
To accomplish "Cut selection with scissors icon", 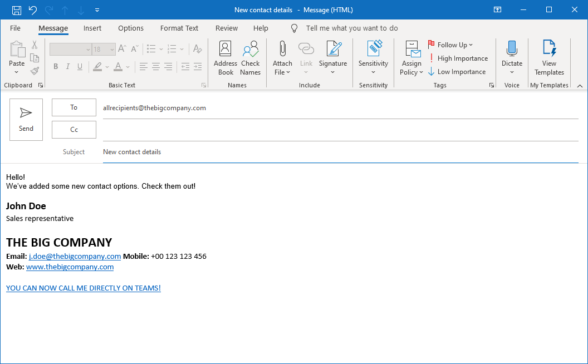I will (x=35, y=45).
